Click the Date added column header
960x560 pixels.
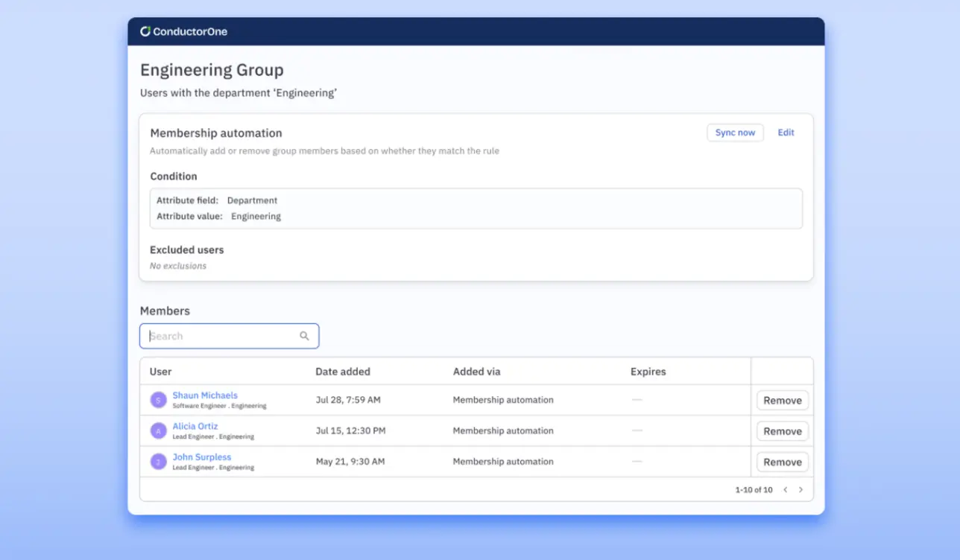point(343,372)
